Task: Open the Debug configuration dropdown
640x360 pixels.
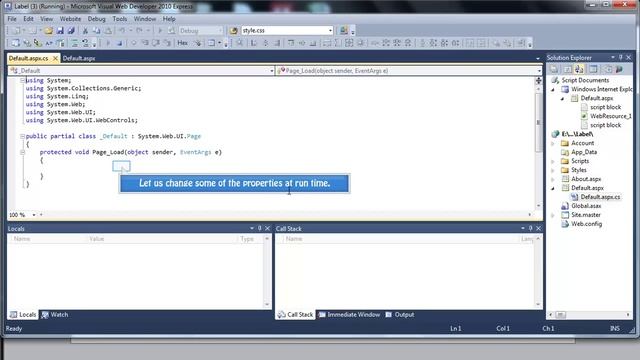Action: pyautogui.click(x=220, y=31)
